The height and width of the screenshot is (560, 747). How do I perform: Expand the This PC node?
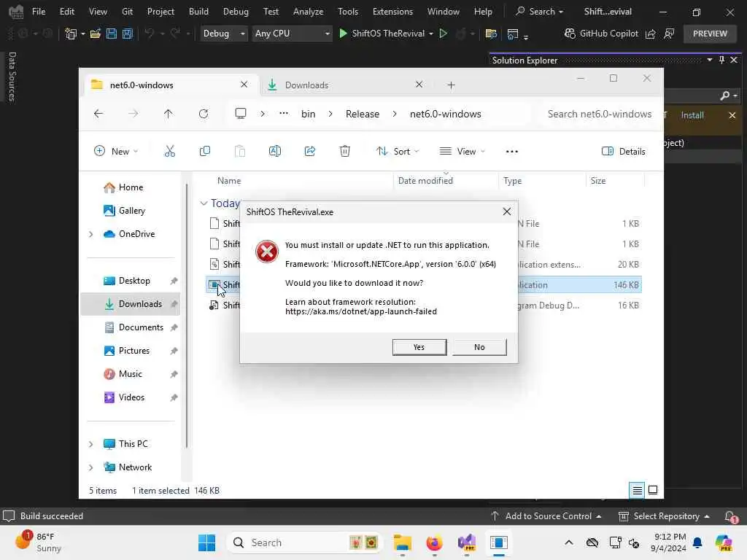coord(90,444)
